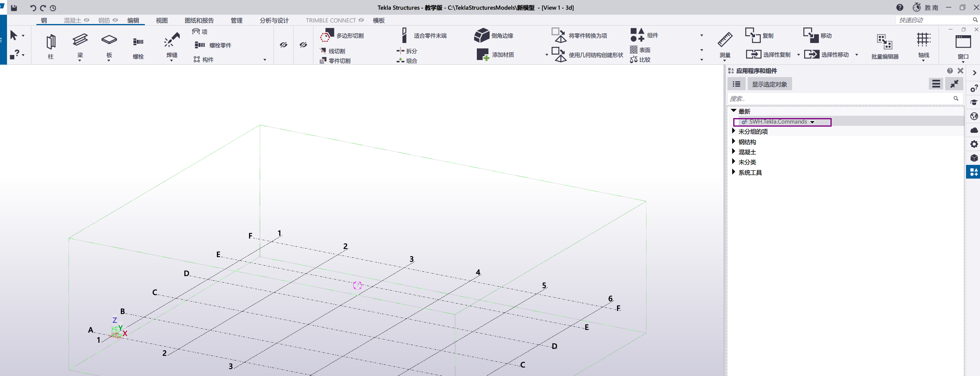Open the 测量 measure tool
This screenshot has width=980, height=376.
(x=725, y=46)
